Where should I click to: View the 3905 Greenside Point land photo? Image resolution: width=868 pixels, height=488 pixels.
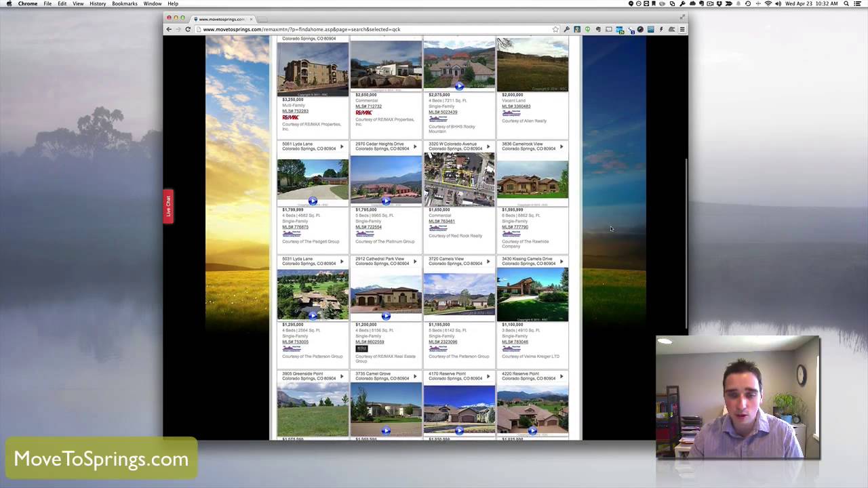[313, 409]
